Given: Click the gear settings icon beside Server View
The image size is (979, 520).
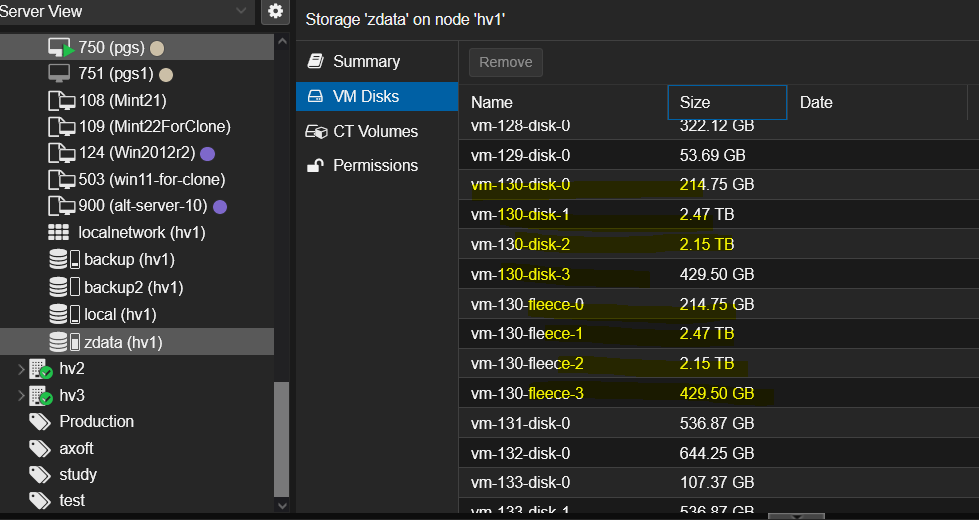Looking at the screenshot, I should [x=275, y=11].
